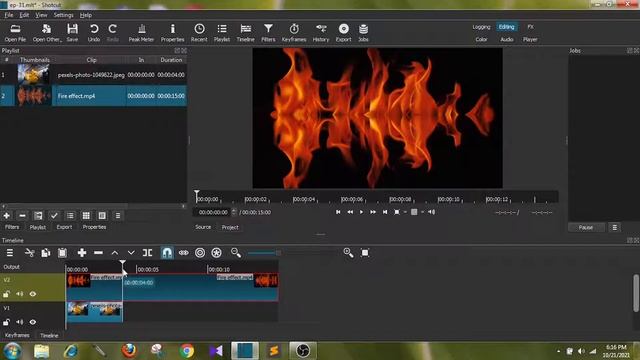Hide the V1 track with eye icon
The height and width of the screenshot is (360, 640).
click(x=33, y=322)
